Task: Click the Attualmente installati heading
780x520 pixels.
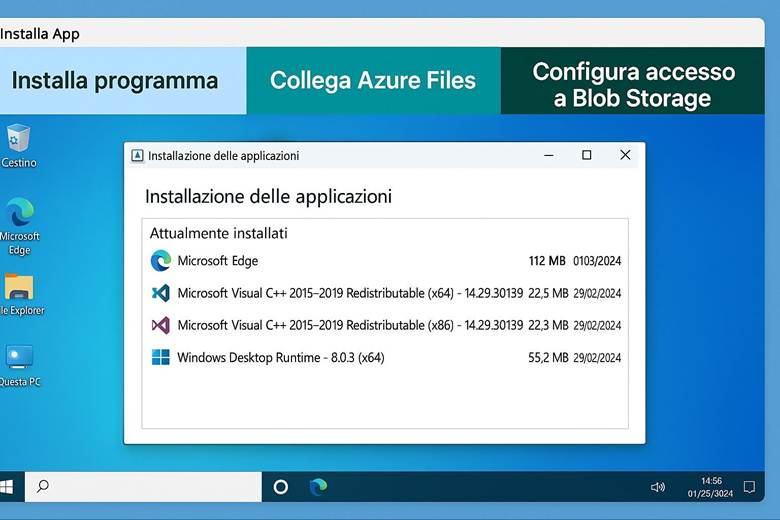Action: pyautogui.click(x=218, y=233)
